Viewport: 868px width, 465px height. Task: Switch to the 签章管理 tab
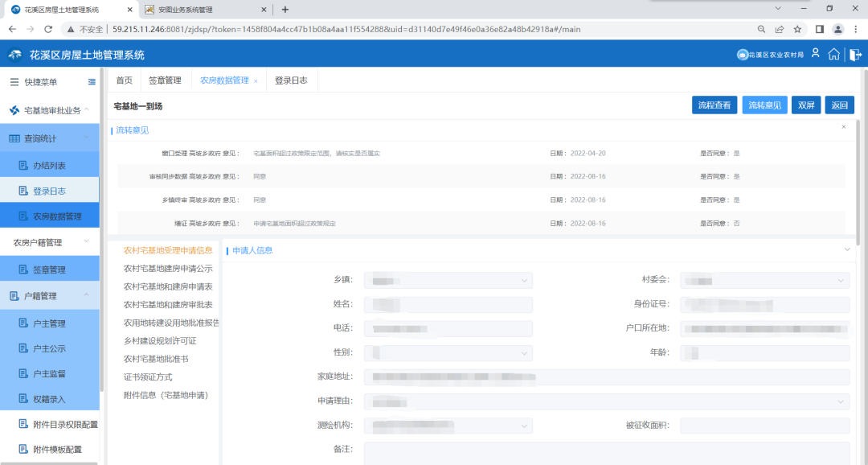(165, 80)
